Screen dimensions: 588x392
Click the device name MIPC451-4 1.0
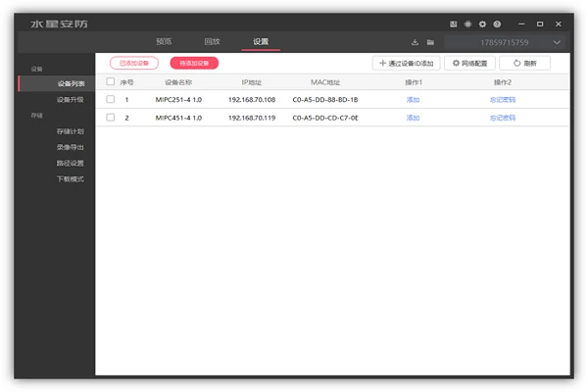point(178,118)
